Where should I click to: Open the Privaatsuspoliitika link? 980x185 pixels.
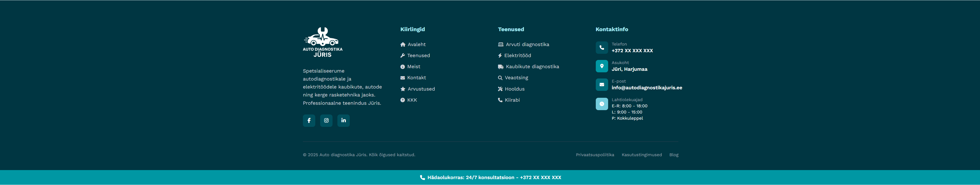tap(595, 155)
